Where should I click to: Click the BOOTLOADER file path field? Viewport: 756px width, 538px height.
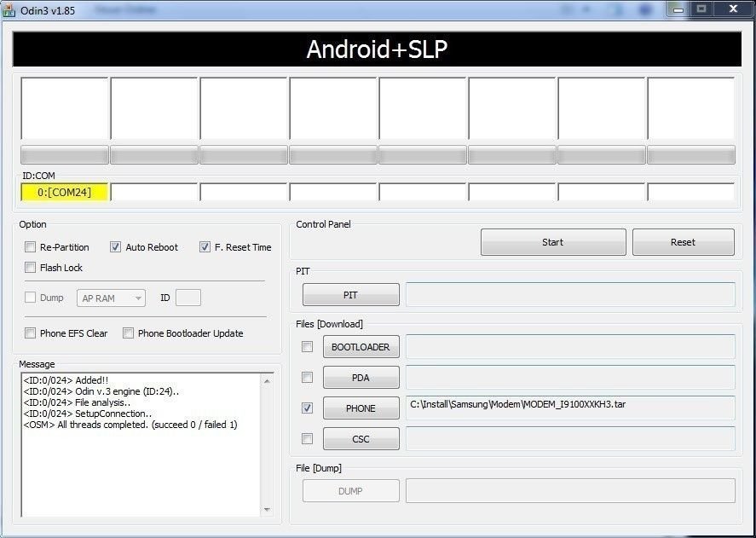click(570, 347)
